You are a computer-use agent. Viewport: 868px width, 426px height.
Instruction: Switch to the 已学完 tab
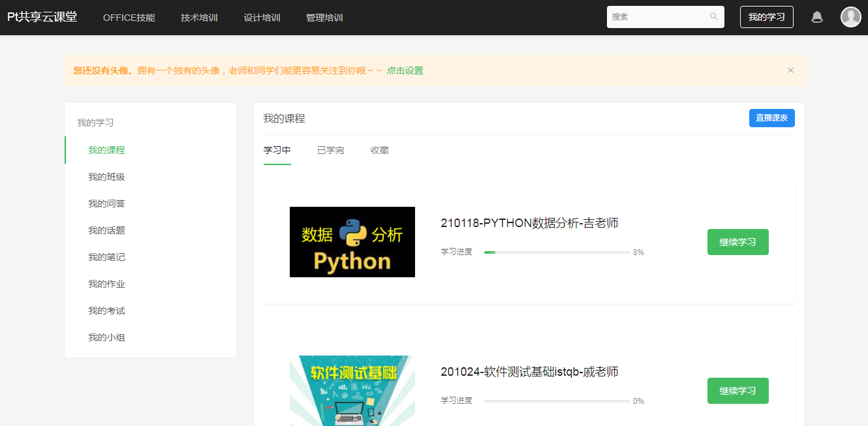(330, 151)
